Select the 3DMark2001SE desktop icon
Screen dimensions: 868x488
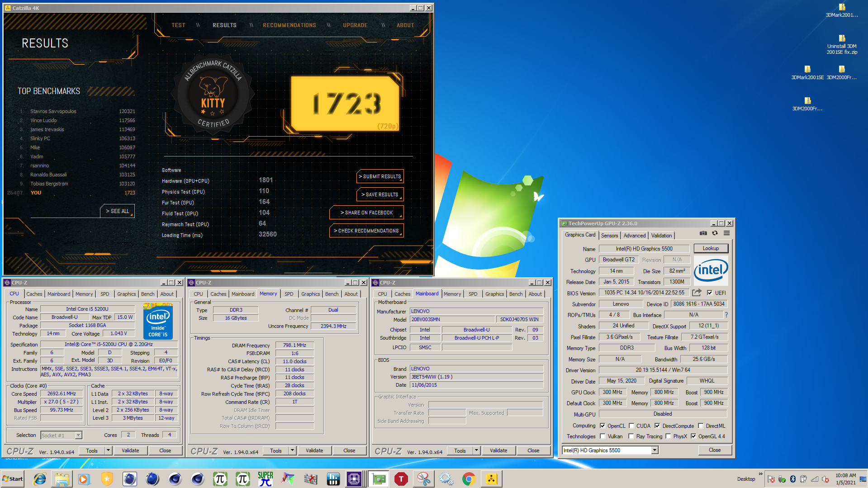[x=807, y=72]
